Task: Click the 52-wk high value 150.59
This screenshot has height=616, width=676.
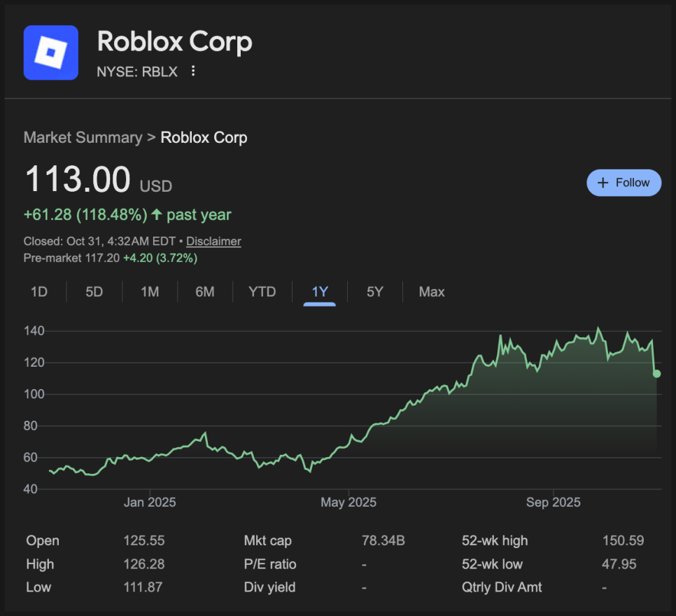Action: 623,540
